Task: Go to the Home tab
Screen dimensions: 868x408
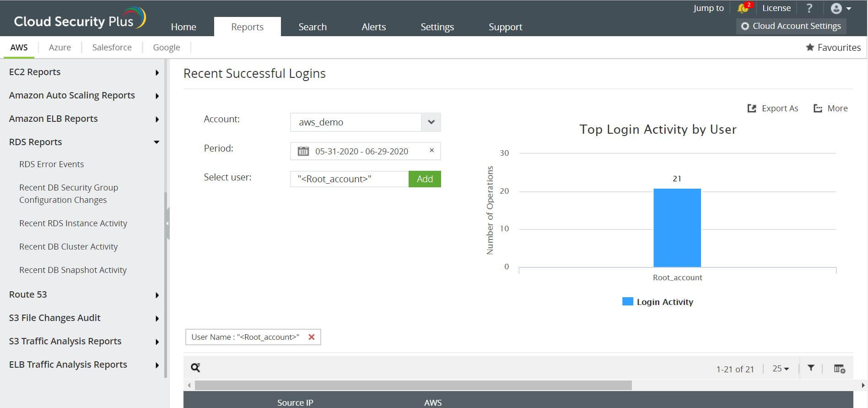Action: [x=183, y=27]
